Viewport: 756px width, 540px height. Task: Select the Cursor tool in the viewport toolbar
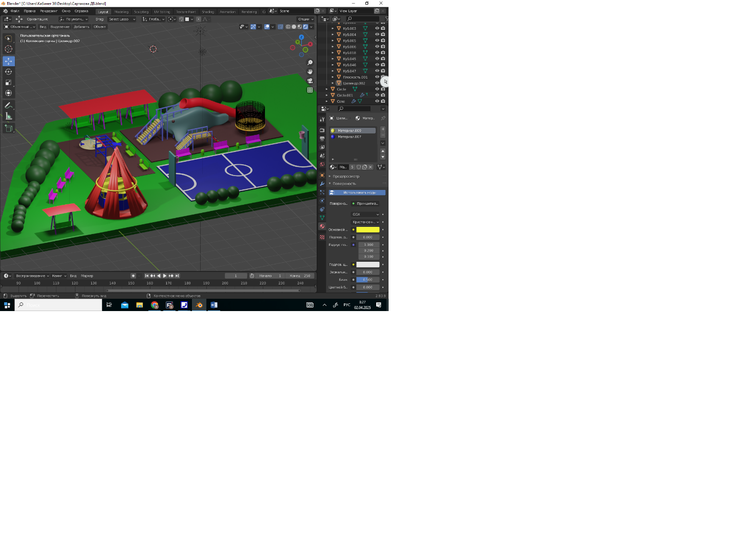9,49
